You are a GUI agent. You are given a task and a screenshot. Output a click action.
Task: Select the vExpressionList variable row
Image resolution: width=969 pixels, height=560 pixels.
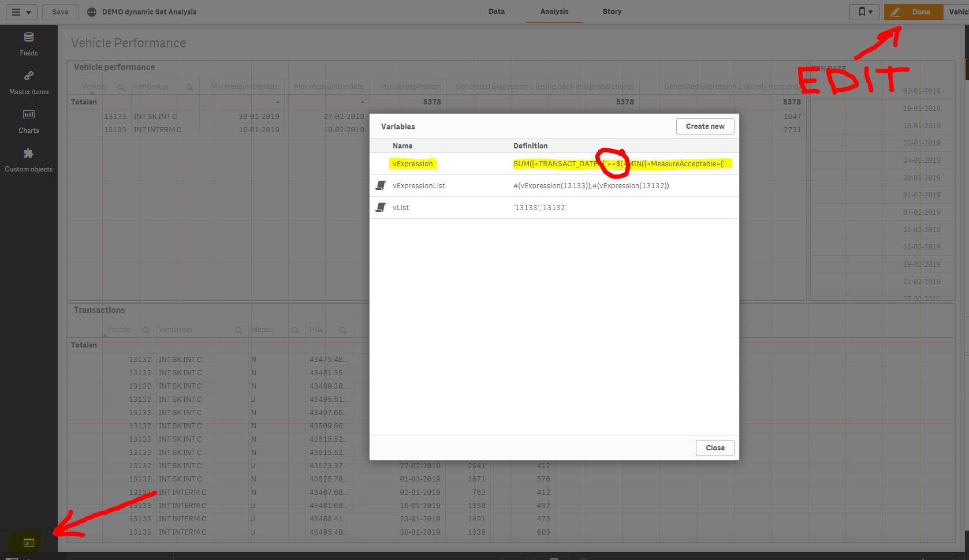(554, 186)
